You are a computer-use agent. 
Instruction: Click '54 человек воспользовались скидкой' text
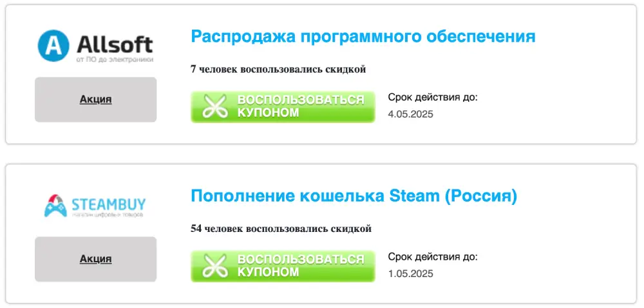click(x=281, y=229)
